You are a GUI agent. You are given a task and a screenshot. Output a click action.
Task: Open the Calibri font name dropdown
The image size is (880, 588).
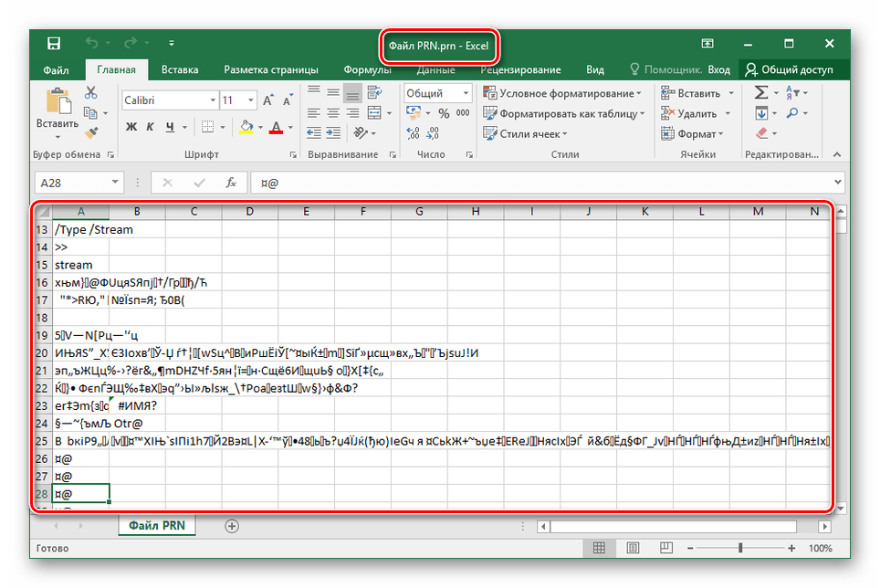click(169, 100)
